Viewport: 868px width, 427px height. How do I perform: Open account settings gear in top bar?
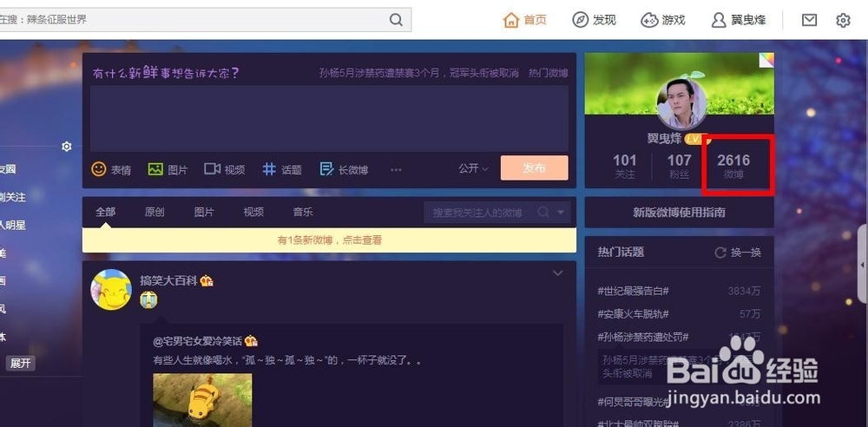point(843,21)
